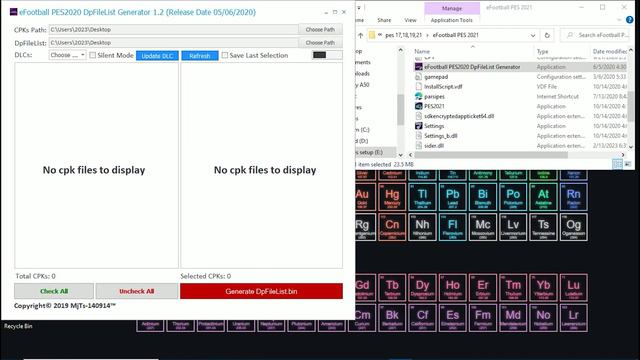The width and height of the screenshot is (640, 360).
Task: Toggle the dark theme switch
Action: click(327, 55)
